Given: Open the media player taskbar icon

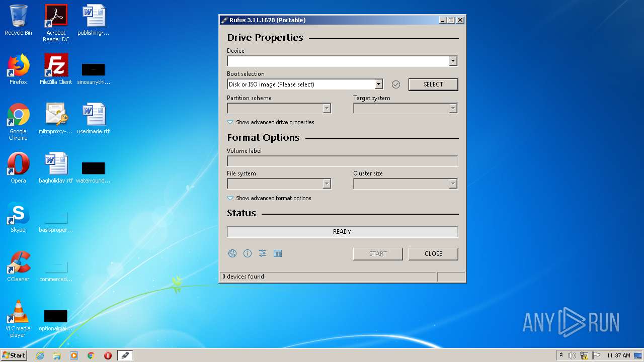Looking at the screenshot, I should (x=74, y=355).
